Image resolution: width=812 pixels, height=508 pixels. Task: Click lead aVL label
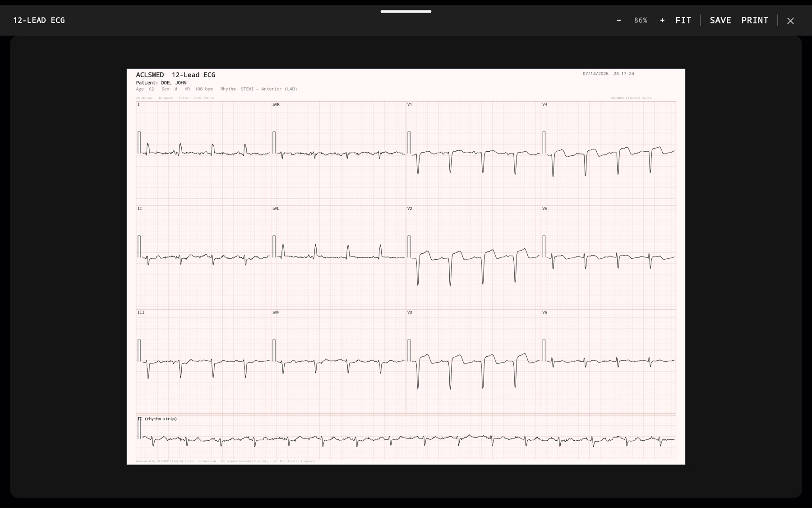click(x=276, y=209)
